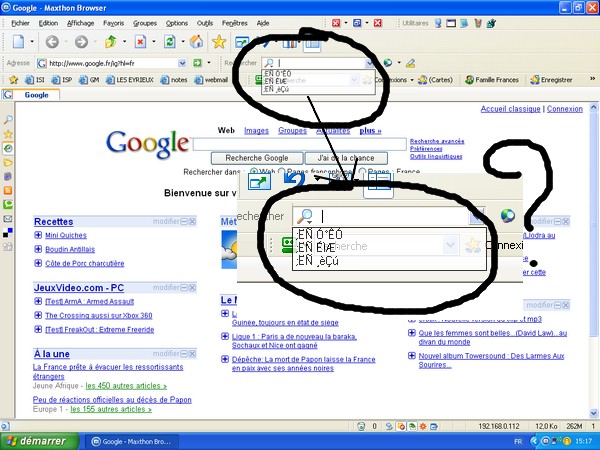Show more links with » chevron

592,79
